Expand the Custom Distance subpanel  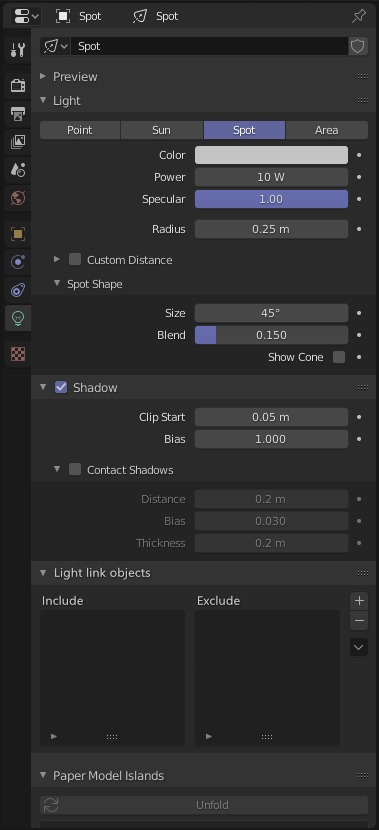(57, 259)
